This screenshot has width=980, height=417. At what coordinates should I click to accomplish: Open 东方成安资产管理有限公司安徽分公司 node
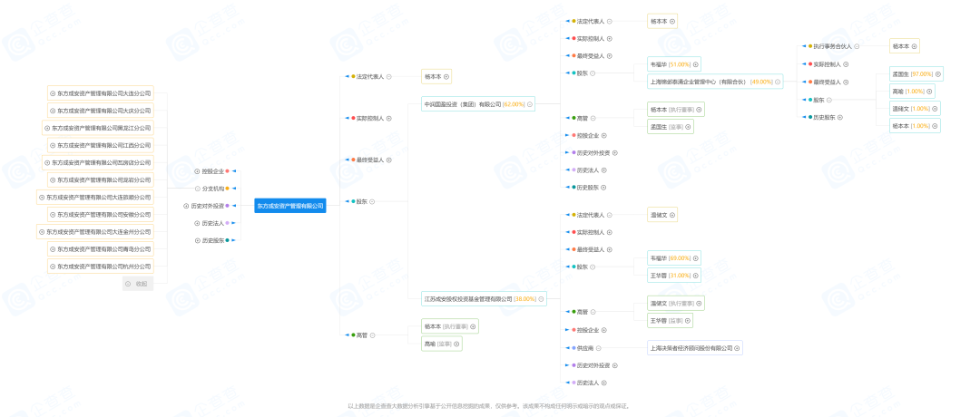(x=101, y=214)
